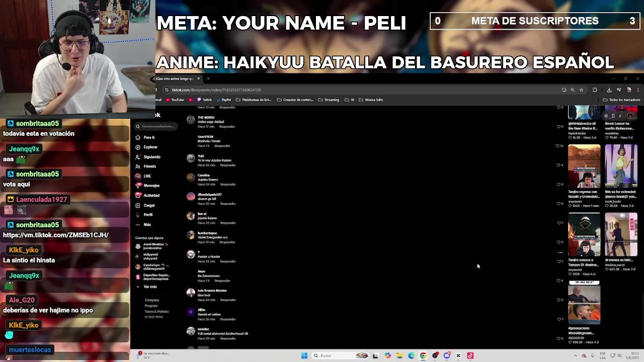Close the Que otro anime tab
Screen dimensions: 644x362
point(198,78)
